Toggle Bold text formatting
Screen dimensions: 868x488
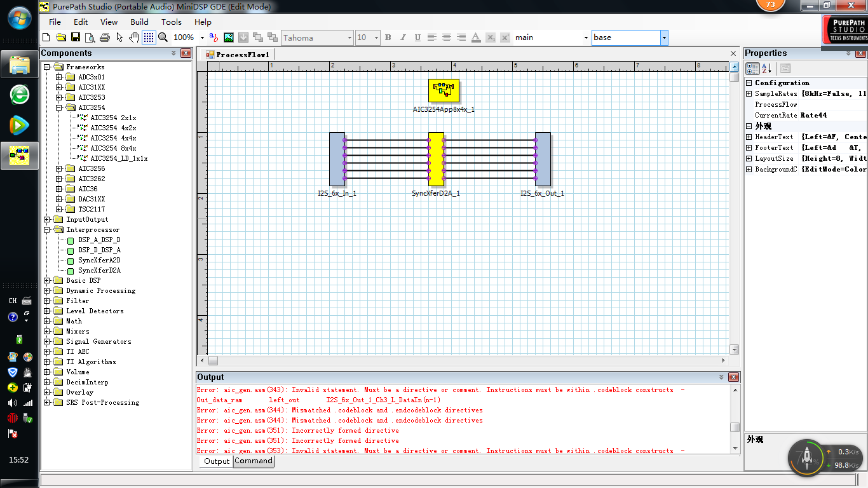point(388,37)
